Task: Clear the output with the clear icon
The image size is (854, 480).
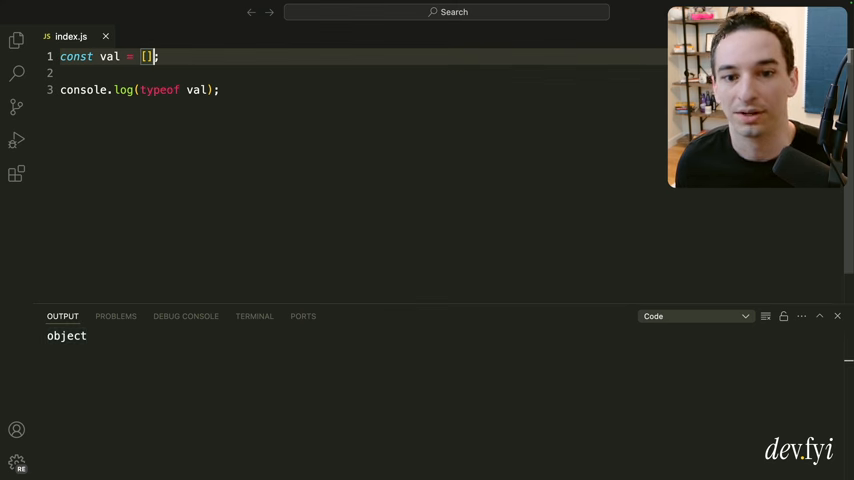Action: pyautogui.click(x=766, y=317)
